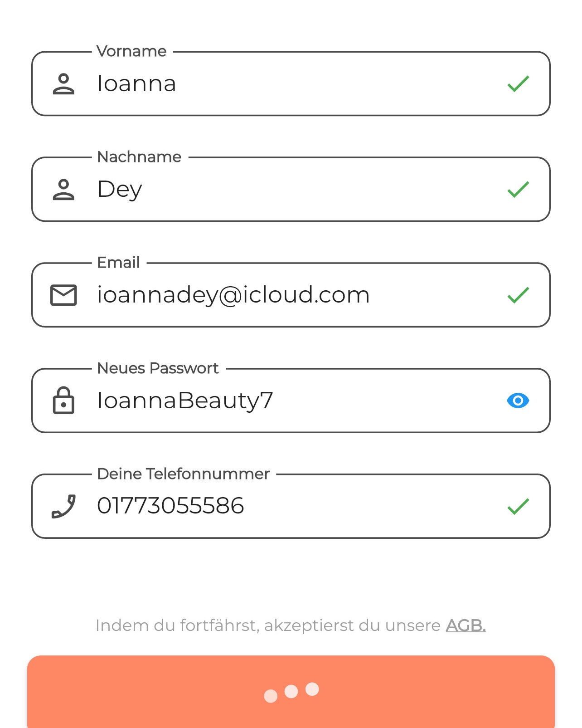Click the person icon beside Nachname

click(63, 190)
